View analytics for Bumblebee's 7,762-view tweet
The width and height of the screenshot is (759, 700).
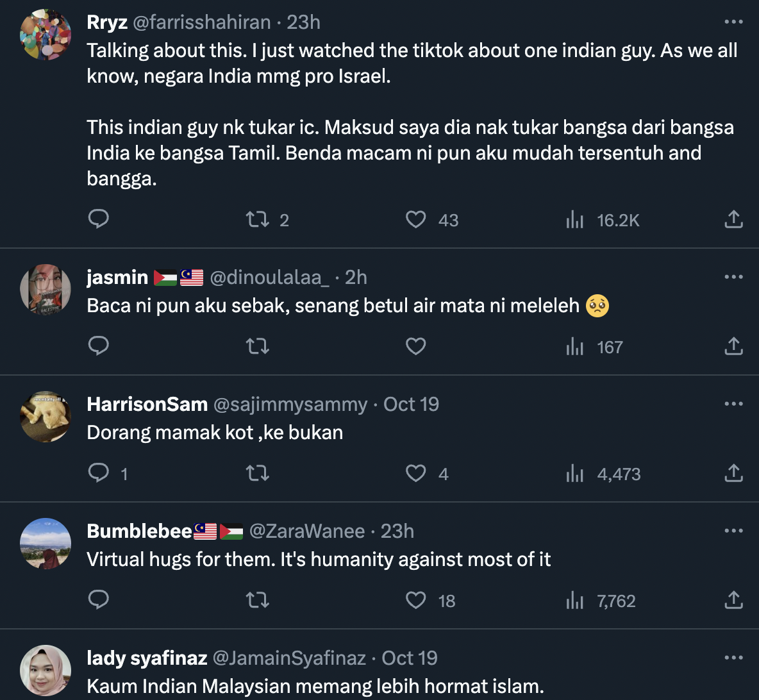pos(575,601)
